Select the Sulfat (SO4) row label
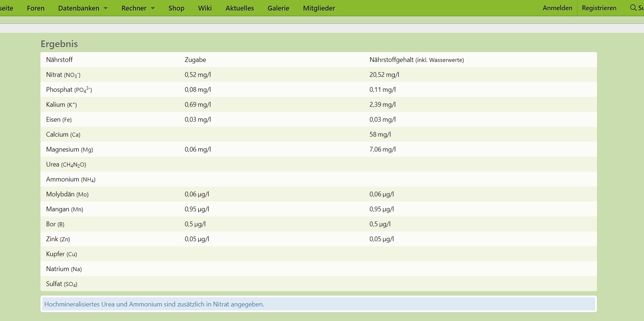Viewport: 644px width, 321px height. coord(62,284)
